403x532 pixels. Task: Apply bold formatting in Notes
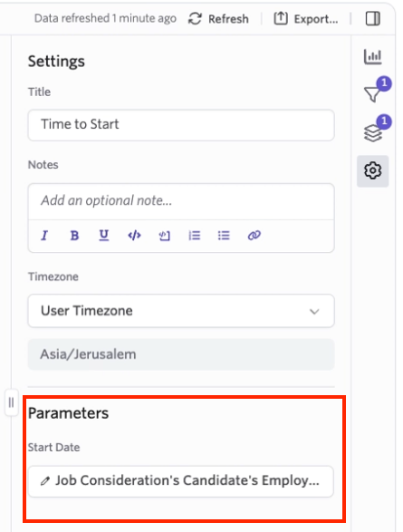pyautogui.click(x=74, y=235)
